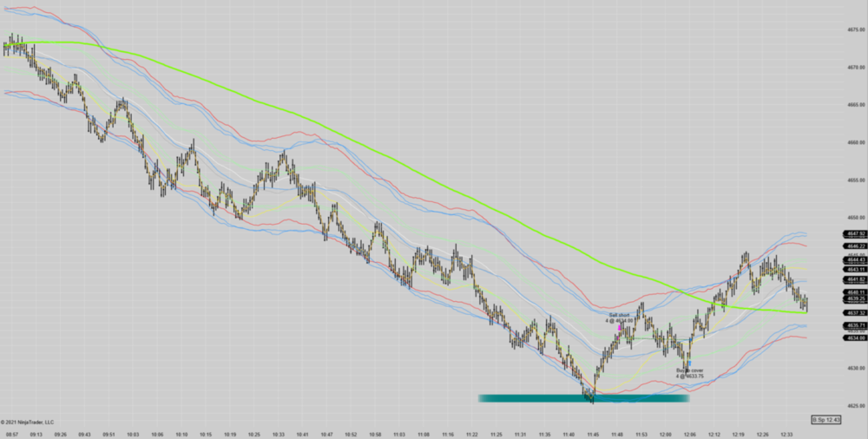Click the 4641.82 price marker
Screen dimensions: 868x439
[854, 280]
